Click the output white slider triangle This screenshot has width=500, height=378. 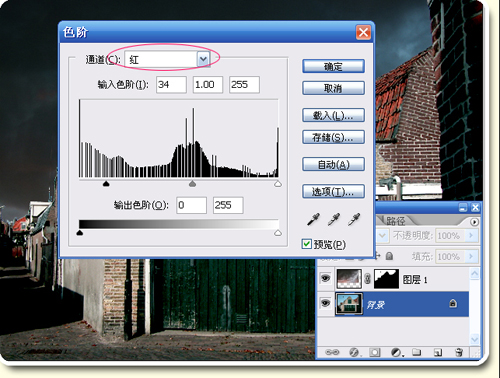pyautogui.click(x=278, y=233)
